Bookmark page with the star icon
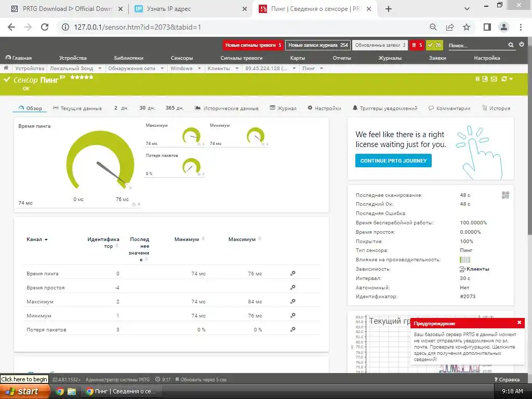The width and height of the screenshot is (532, 399). [467, 27]
